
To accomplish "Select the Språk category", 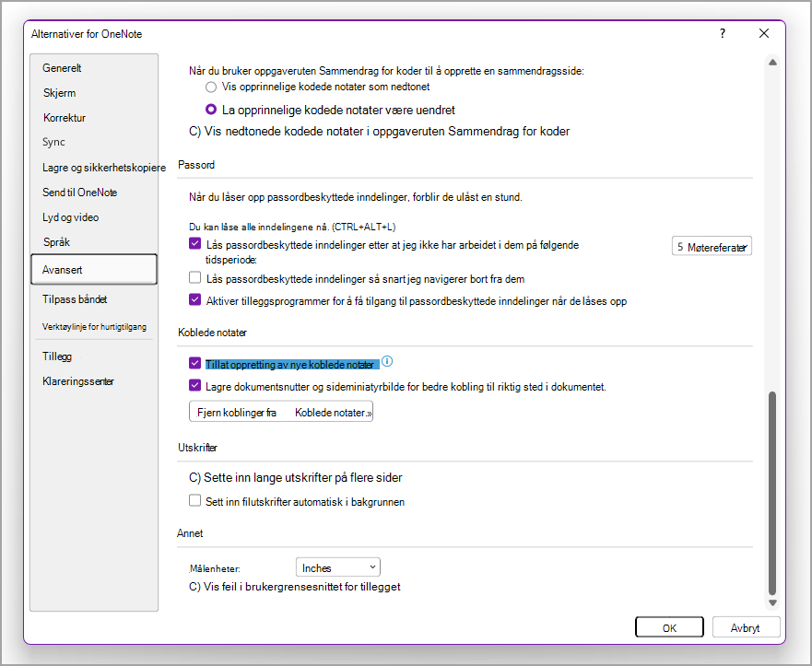I will (x=56, y=241).
